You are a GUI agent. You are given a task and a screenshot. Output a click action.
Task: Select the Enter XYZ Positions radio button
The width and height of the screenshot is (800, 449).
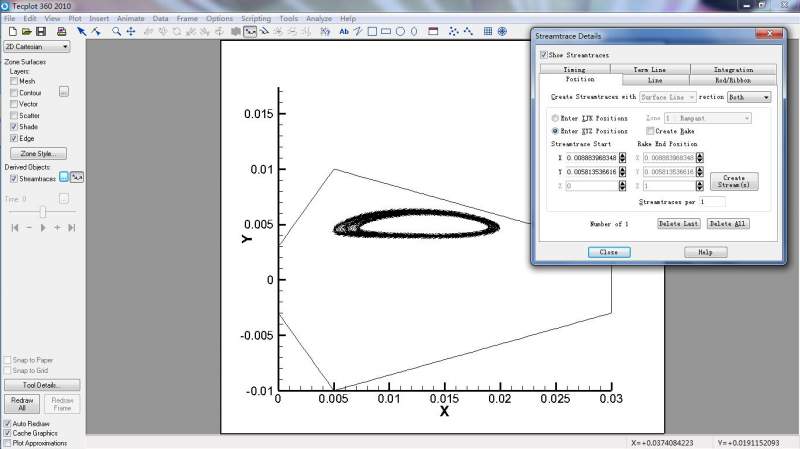(555, 131)
